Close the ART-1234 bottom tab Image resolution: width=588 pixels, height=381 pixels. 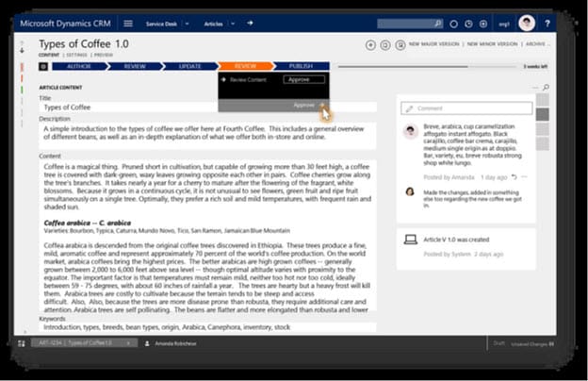point(128,343)
